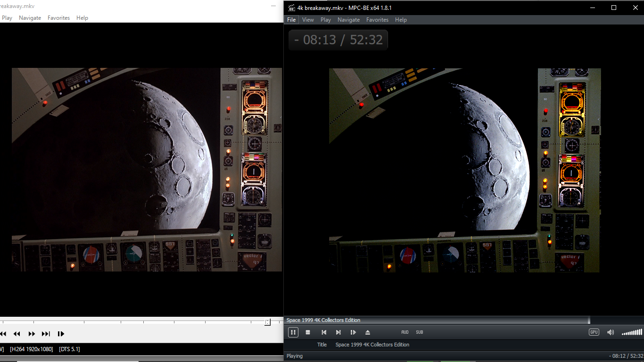Viewport: 644px width, 362px height.
Task: Open Play menu in left player window
Action: click(7, 18)
